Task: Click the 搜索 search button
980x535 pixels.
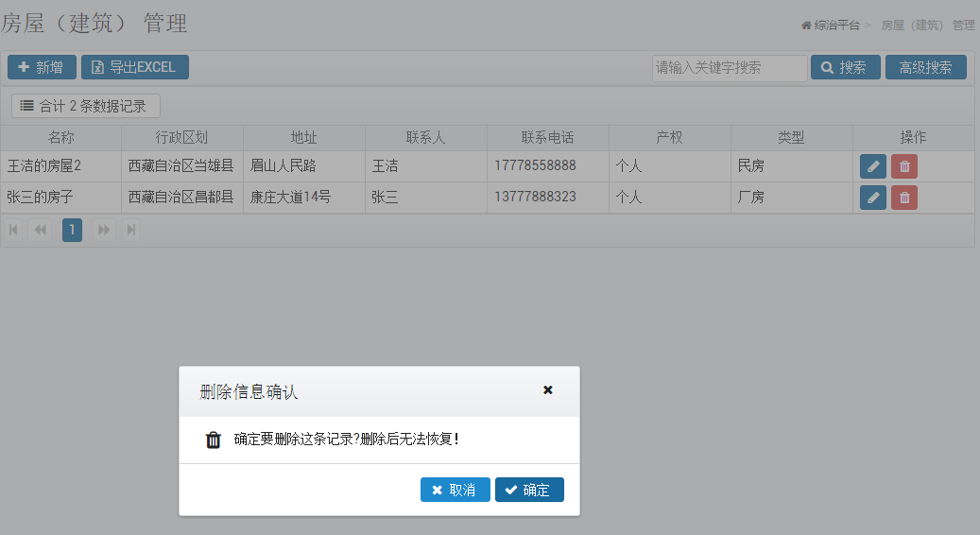Action: pyautogui.click(x=845, y=67)
